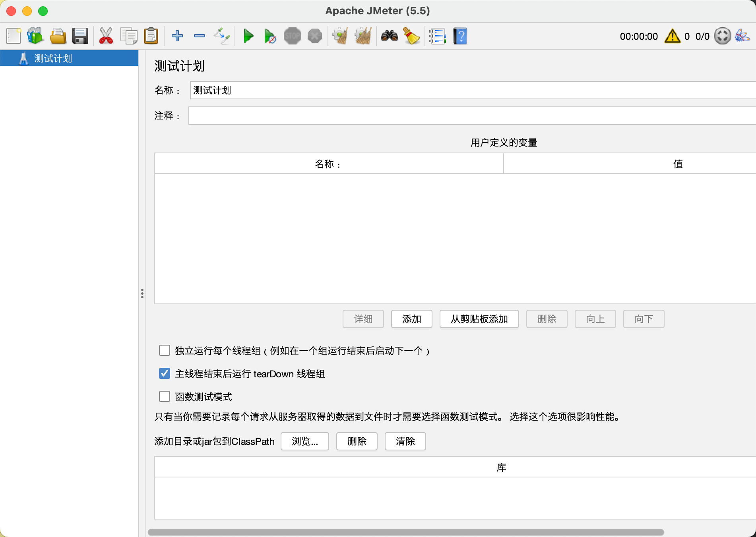
Task: Select 测试计划 node in the tree
Action: [x=53, y=58]
